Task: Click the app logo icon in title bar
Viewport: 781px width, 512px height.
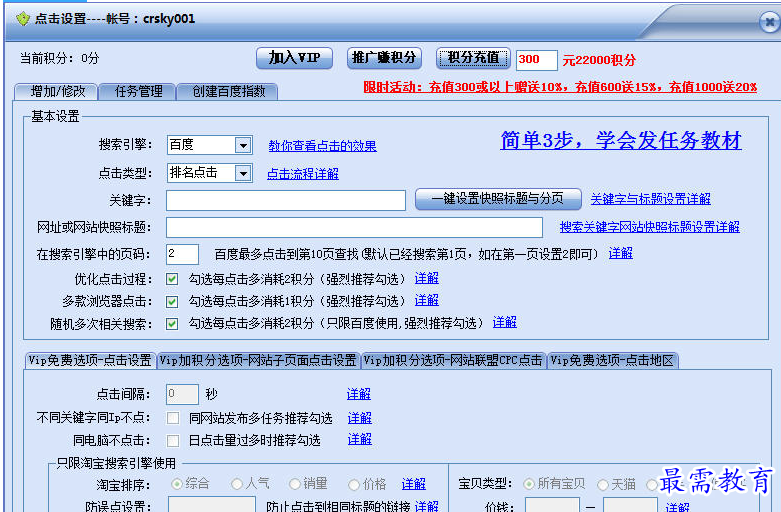Action: 23,19
